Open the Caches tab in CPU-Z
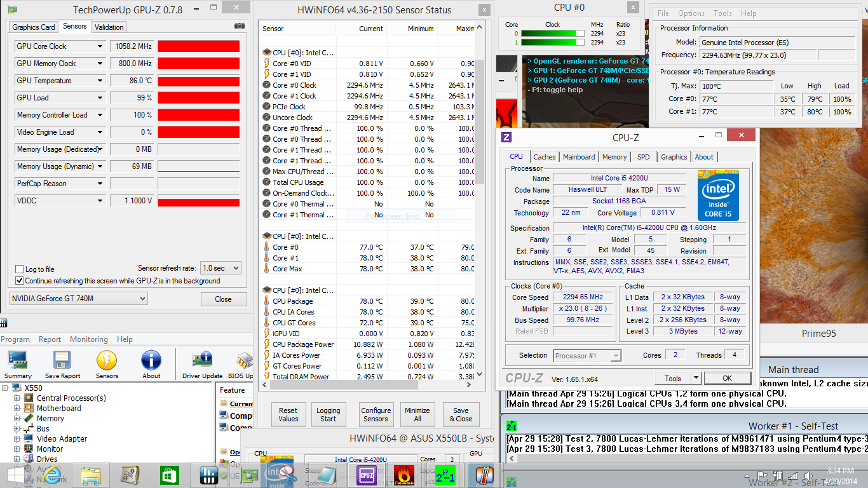 (x=545, y=157)
